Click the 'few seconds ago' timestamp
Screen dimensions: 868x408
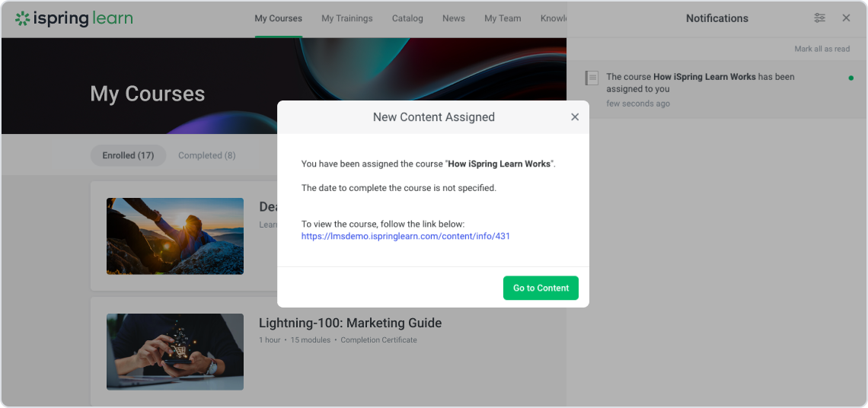[x=638, y=104]
